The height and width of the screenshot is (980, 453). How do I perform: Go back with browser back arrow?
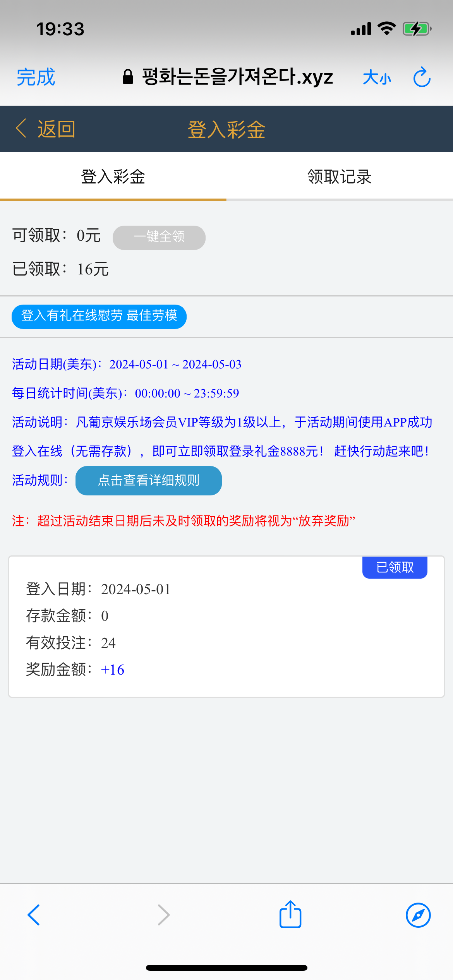(x=34, y=915)
